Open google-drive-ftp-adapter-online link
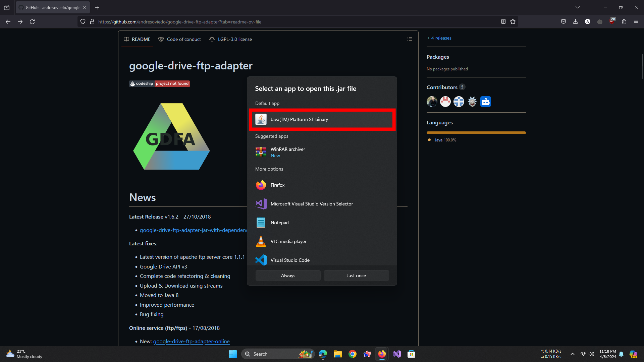This screenshot has width=644, height=362. click(191, 341)
